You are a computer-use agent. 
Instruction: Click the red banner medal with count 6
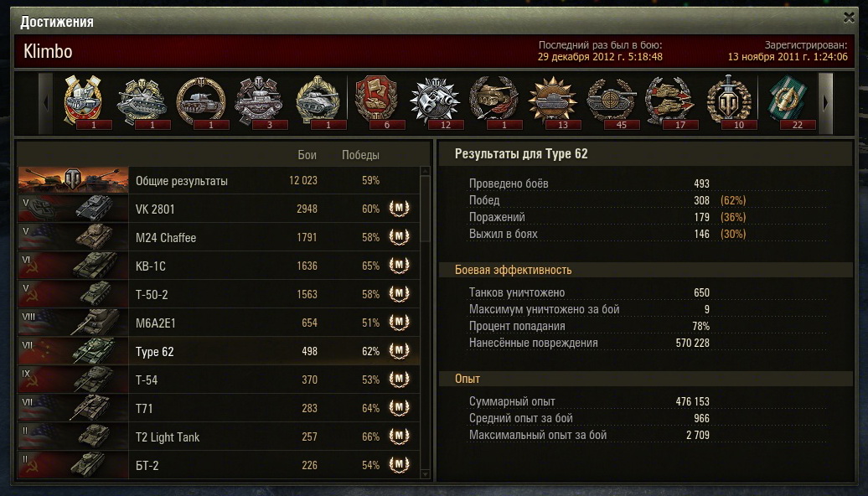(x=376, y=103)
